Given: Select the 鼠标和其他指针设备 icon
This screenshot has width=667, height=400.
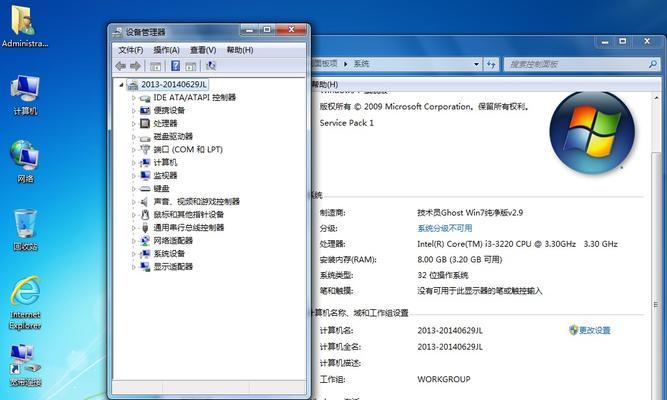Looking at the screenshot, I should [145, 214].
